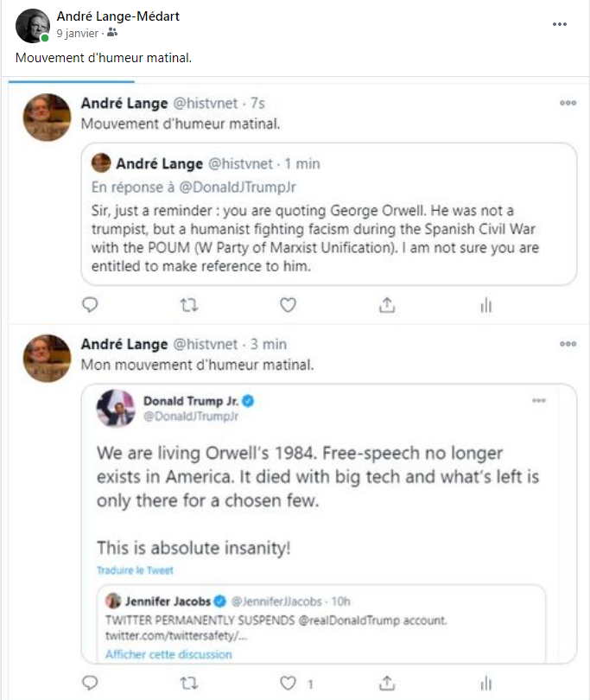This screenshot has height=700, width=590.
Task: Open Facebook post options menu (three dots)
Action: pos(560,24)
